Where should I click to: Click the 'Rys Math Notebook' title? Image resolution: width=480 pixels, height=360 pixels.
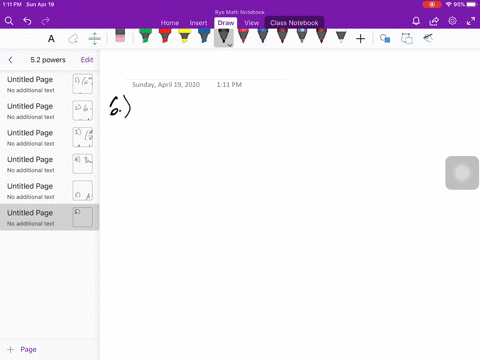pyautogui.click(x=240, y=12)
